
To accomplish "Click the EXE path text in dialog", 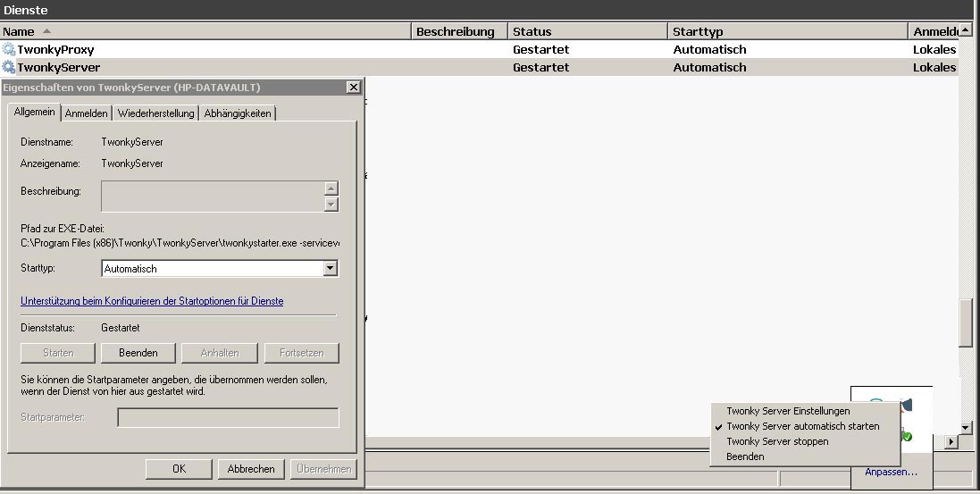I will click(x=180, y=243).
